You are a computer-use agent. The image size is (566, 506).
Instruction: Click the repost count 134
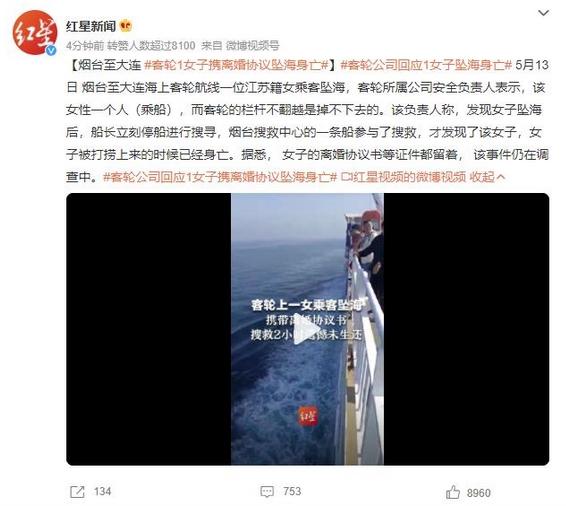pos(103,492)
